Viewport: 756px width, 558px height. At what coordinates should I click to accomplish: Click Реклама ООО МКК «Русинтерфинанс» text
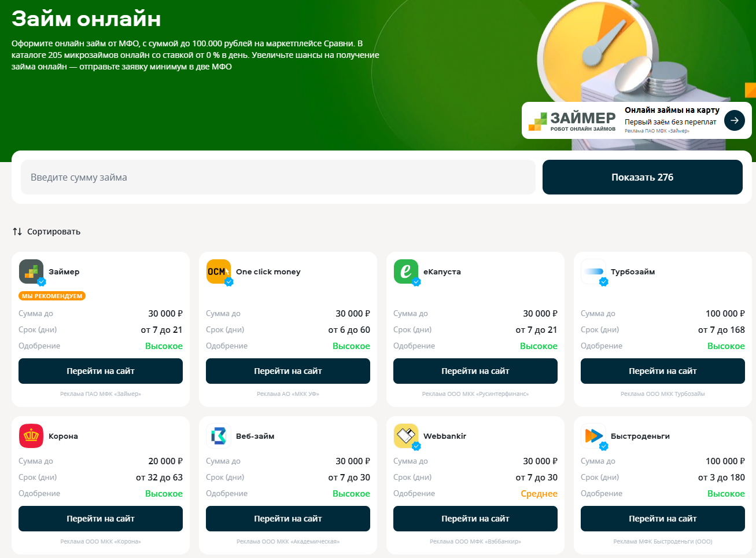[x=475, y=394]
